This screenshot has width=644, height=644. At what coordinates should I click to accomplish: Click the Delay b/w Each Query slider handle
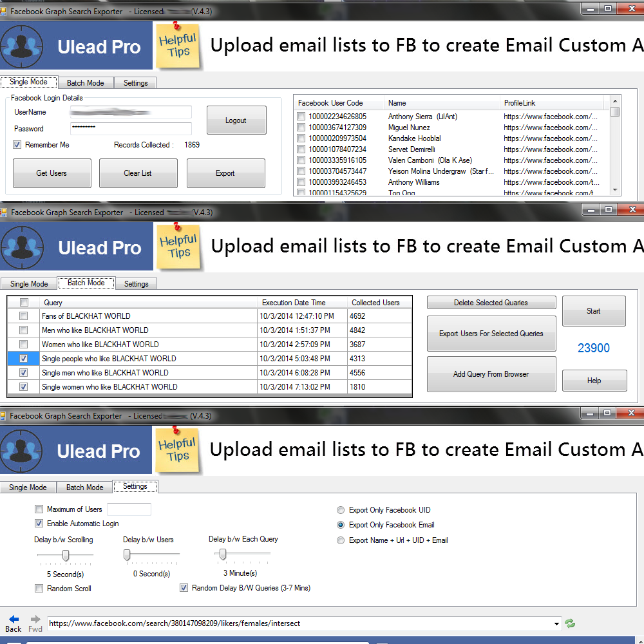[x=223, y=554]
